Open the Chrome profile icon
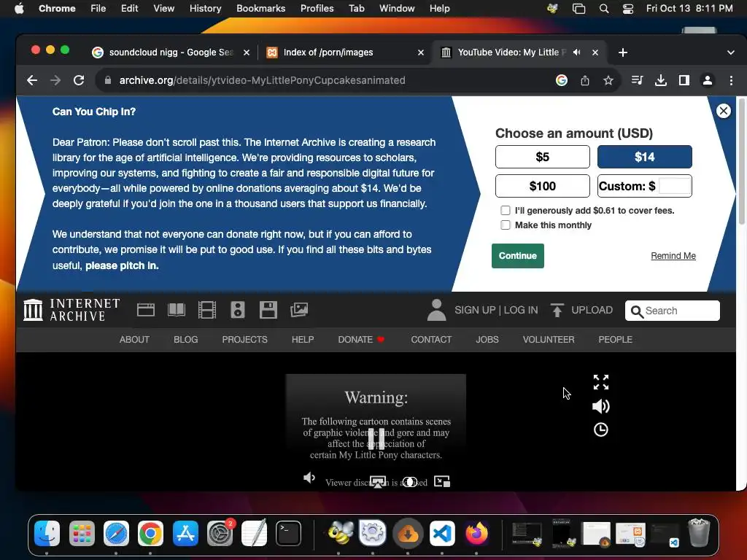 click(708, 80)
